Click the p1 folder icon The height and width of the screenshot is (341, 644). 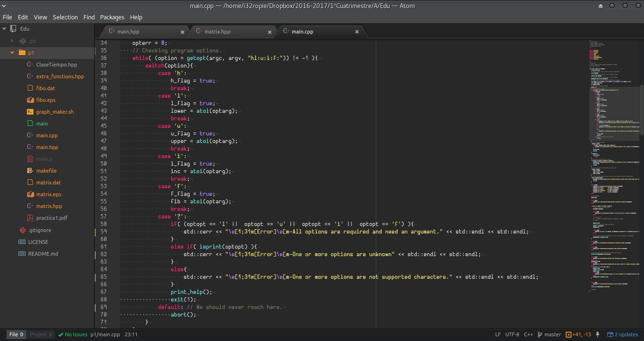pyautogui.click(x=22, y=53)
